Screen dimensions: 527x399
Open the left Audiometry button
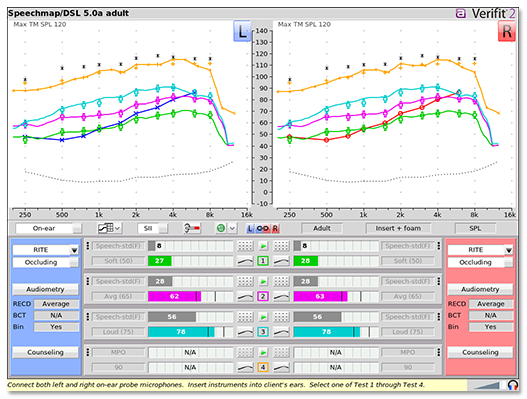point(45,289)
